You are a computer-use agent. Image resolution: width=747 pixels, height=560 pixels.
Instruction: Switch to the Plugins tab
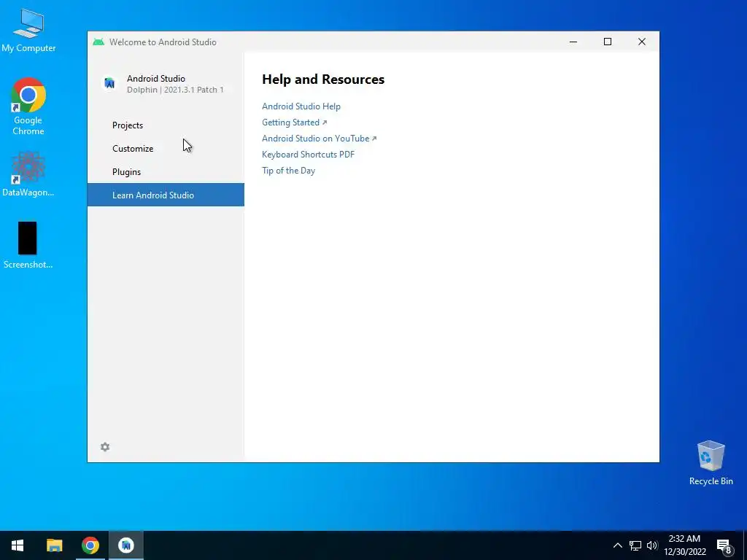(166, 172)
